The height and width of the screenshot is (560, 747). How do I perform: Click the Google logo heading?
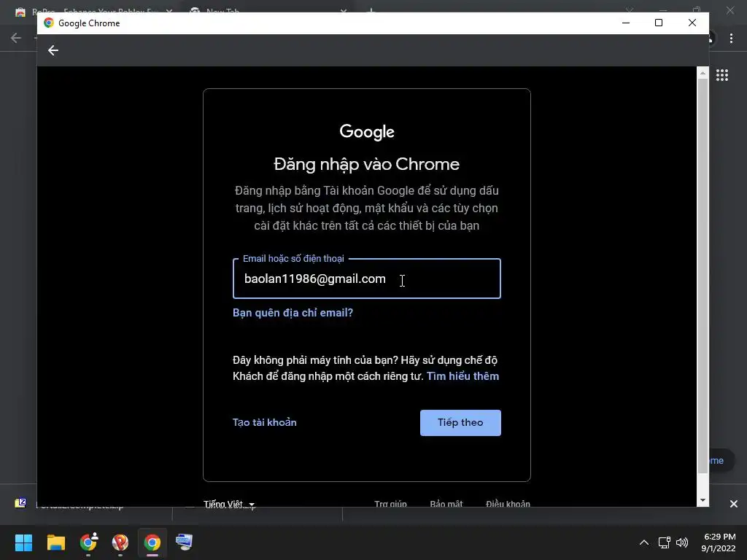click(367, 132)
